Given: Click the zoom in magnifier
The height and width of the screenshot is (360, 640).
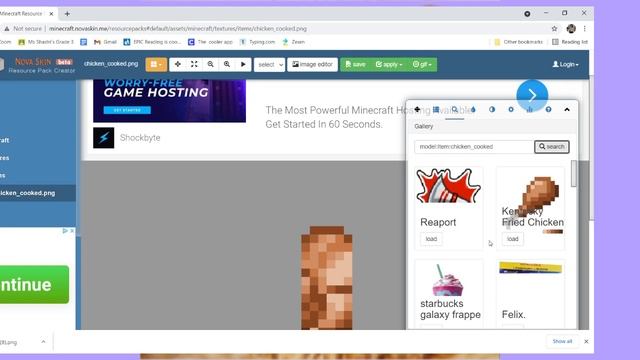Looking at the screenshot, I should [227, 64].
